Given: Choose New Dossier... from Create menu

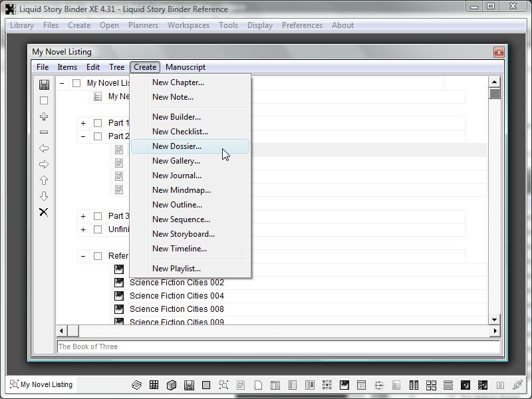Looking at the screenshot, I should coord(177,146).
